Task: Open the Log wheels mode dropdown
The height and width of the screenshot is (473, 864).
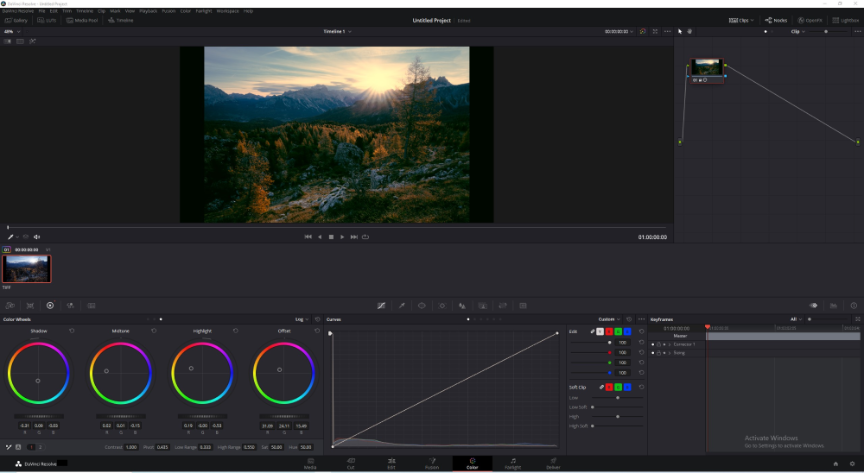Action: click(x=301, y=319)
